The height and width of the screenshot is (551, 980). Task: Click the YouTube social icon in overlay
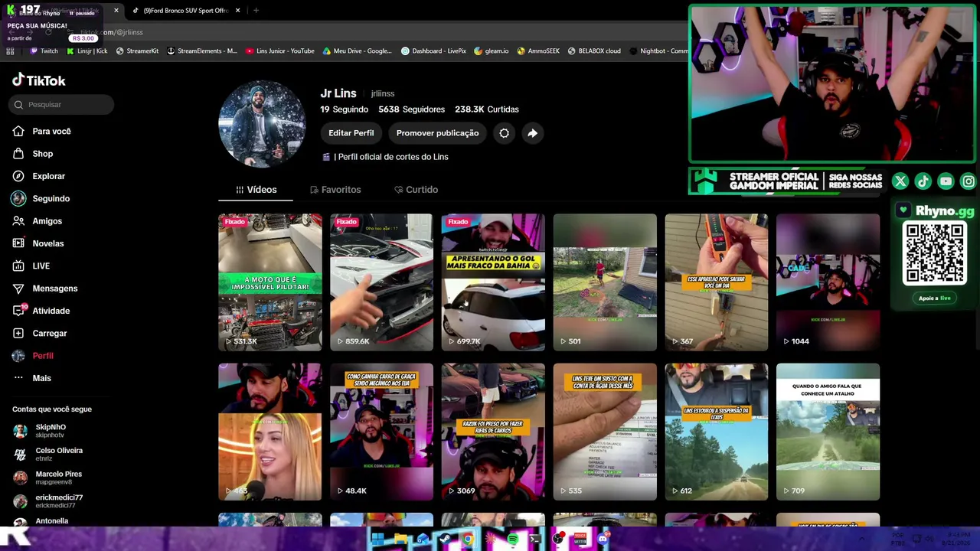click(946, 181)
